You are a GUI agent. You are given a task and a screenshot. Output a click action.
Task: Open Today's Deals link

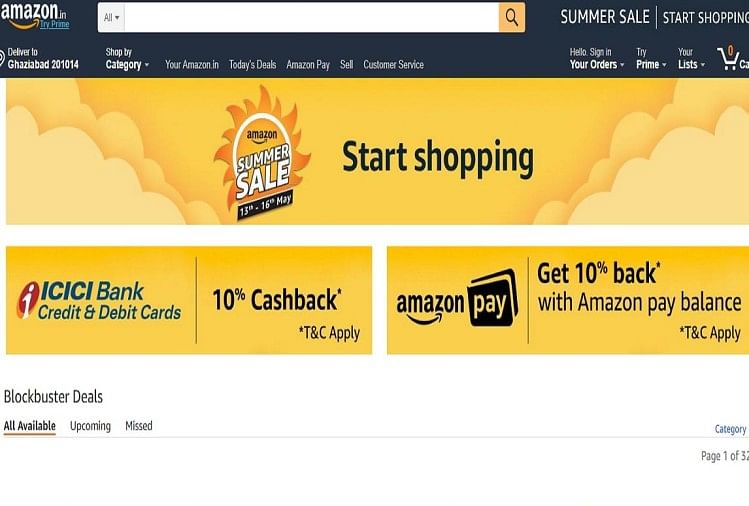pyautogui.click(x=252, y=65)
